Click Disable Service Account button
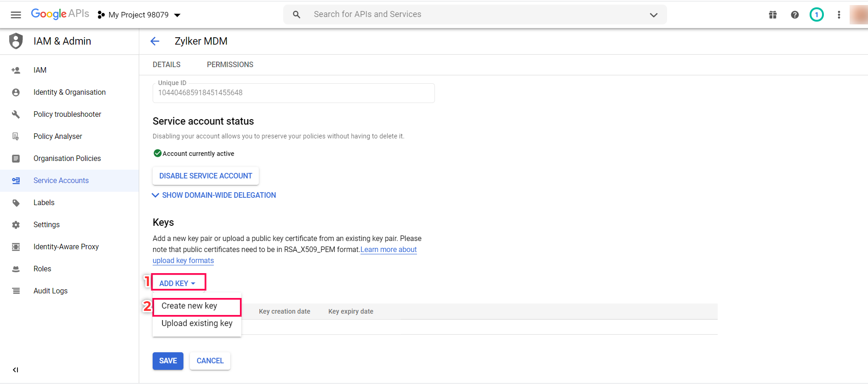Image resolution: width=868 pixels, height=384 pixels. pyautogui.click(x=206, y=176)
